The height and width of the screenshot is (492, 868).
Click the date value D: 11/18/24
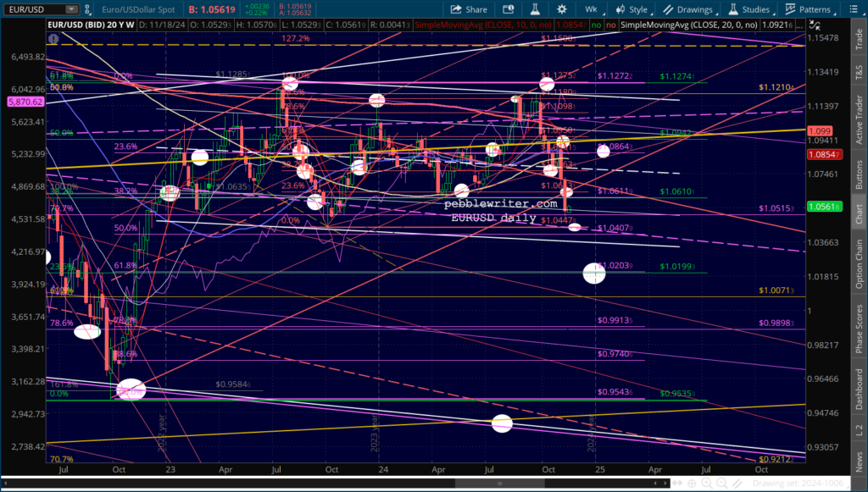pos(162,25)
